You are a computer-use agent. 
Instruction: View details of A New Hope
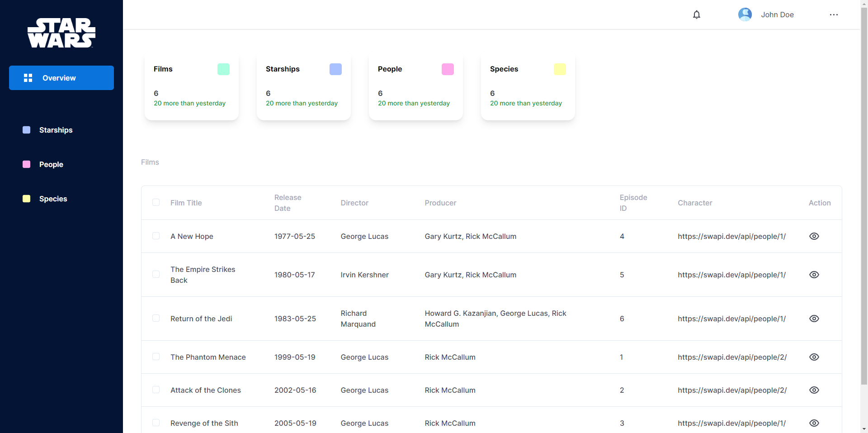[x=814, y=236]
